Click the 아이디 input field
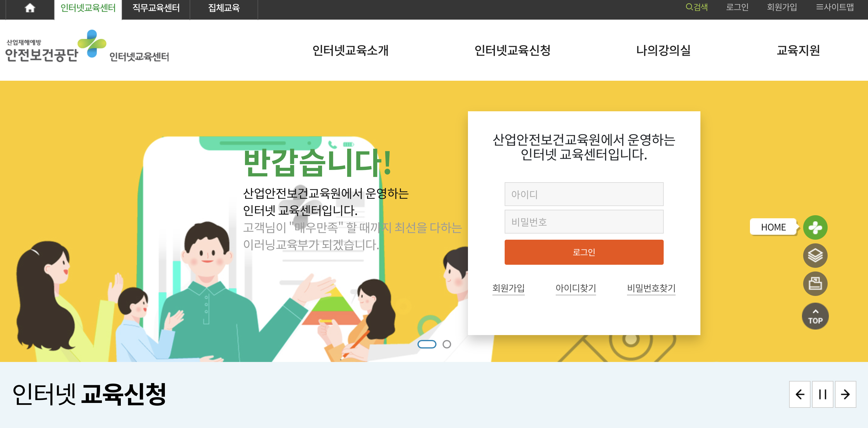868x428 pixels. [584, 194]
